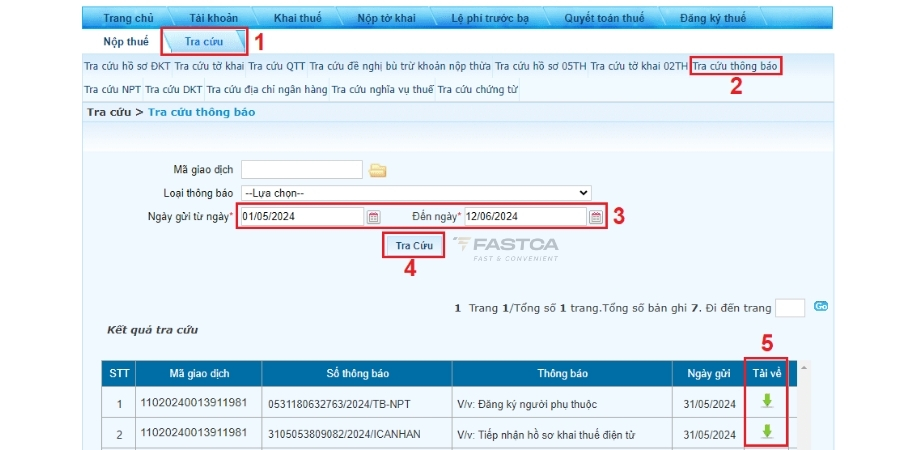Viewport: 900px width, 450px height.
Task: Open calendar picker for Ngày gửi từ ngày
Action: [x=373, y=217]
